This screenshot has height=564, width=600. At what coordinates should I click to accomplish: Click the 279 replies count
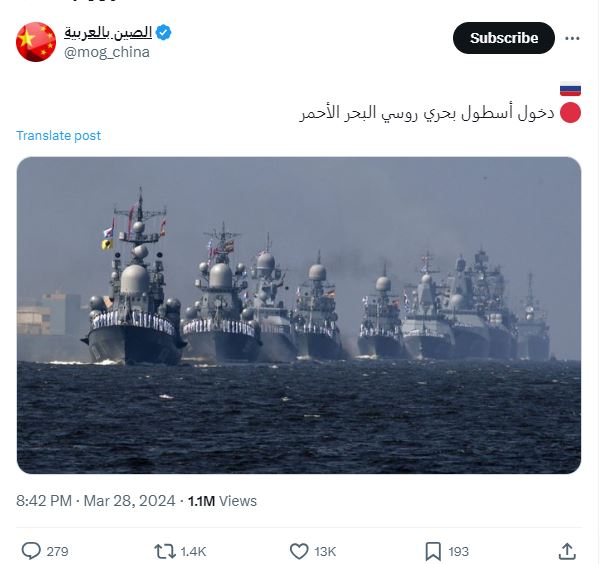[x=57, y=551]
